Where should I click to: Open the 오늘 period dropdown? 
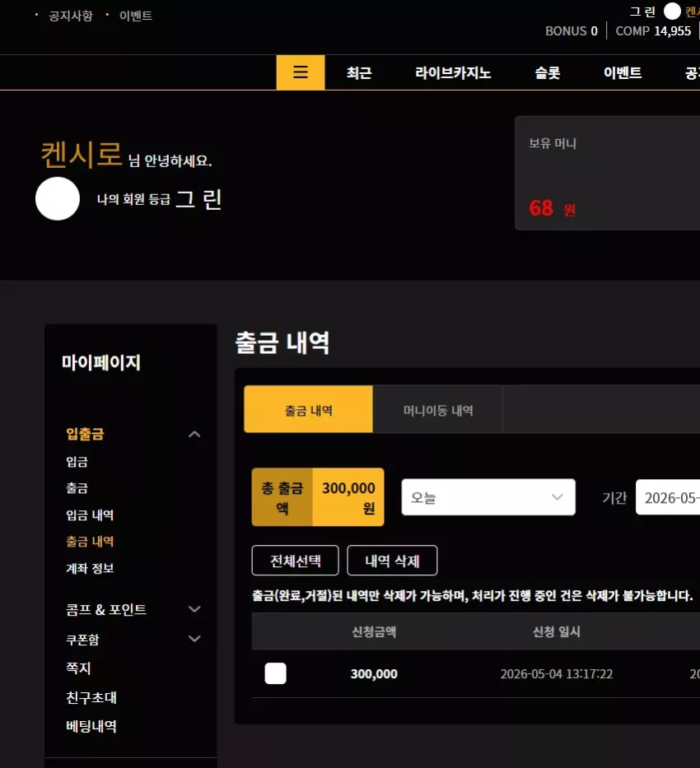click(x=488, y=497)
